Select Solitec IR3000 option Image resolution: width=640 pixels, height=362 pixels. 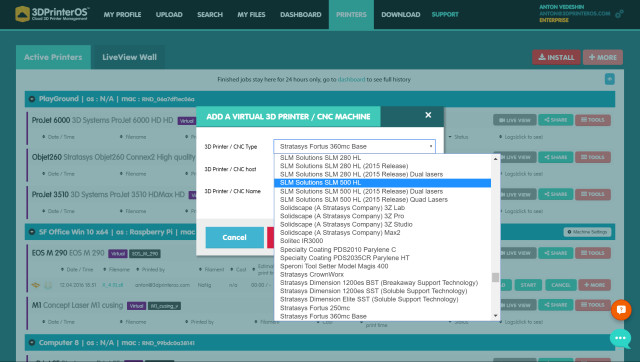pyautogui.click(x=382, y=241)
